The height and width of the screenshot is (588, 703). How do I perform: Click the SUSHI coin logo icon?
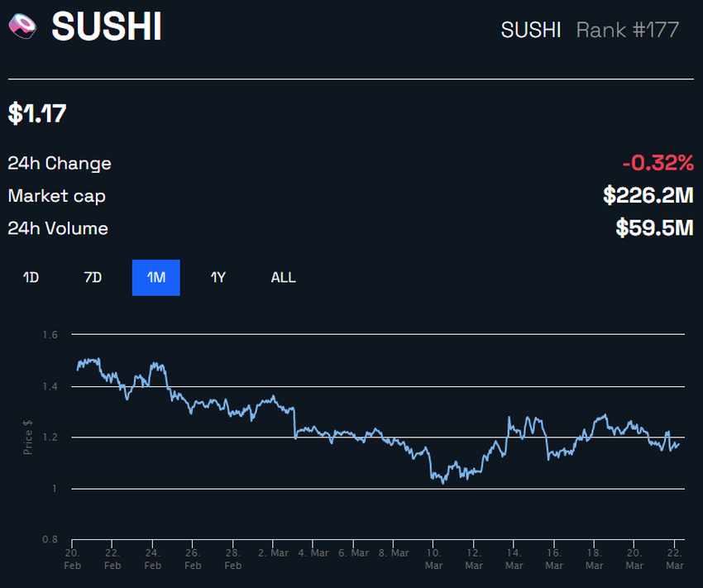pos(22,26)
